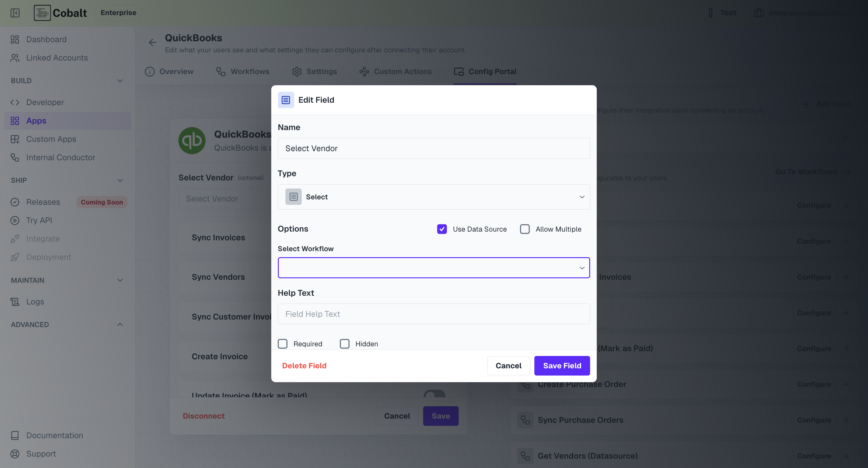Click the sidebar collapse icon
This screenshot has height=468, width=868.
(15, 13)
